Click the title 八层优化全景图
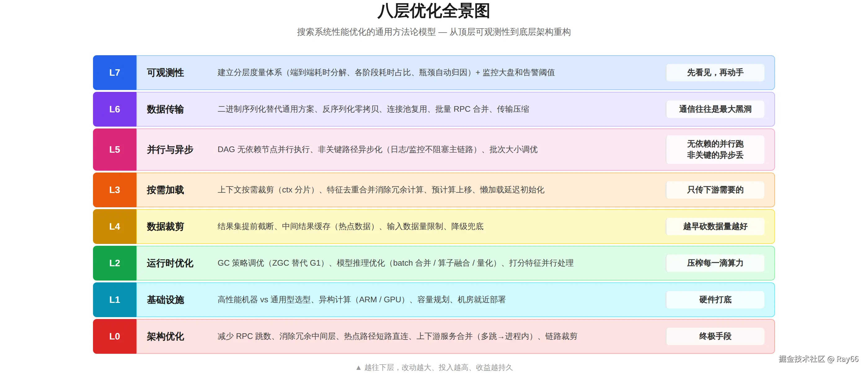The height and width of the screenshot is (373, 868). click(x=434, y=11)
